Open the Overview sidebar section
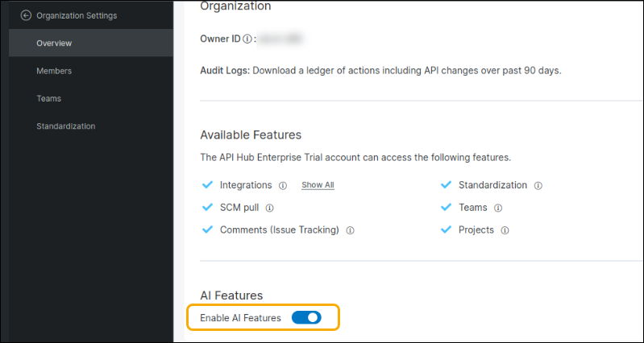644x343 pixels. [54, 43]
